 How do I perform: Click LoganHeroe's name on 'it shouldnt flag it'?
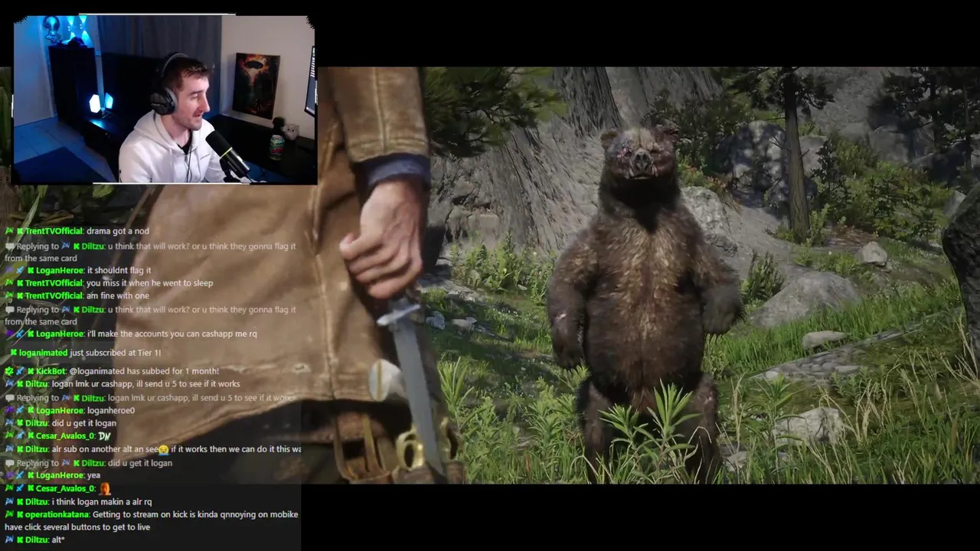coord(59,270)
